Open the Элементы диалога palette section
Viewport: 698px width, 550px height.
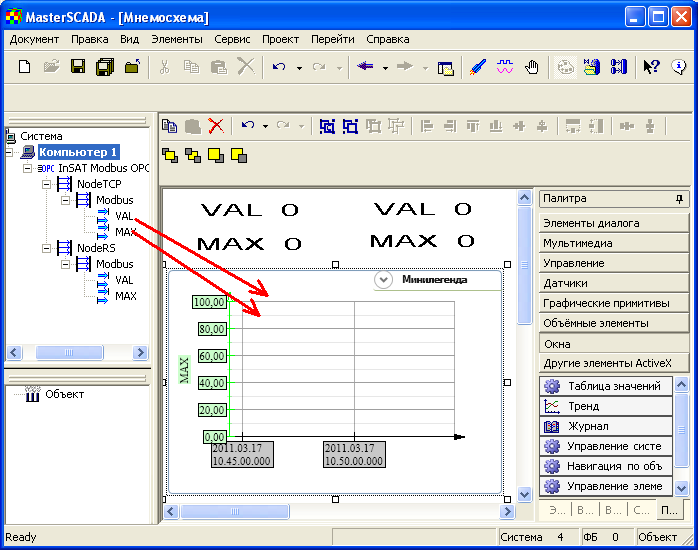[x=614, y=223]
